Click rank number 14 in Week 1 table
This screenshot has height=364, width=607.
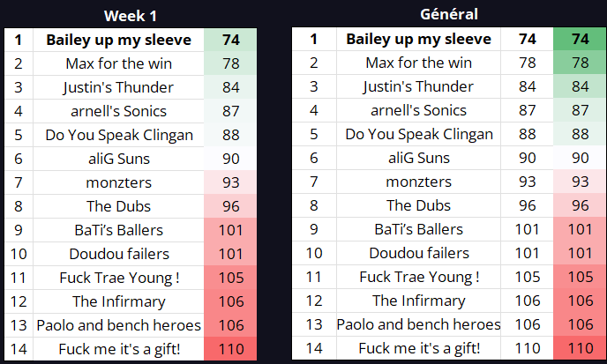(x=18, y=349)
